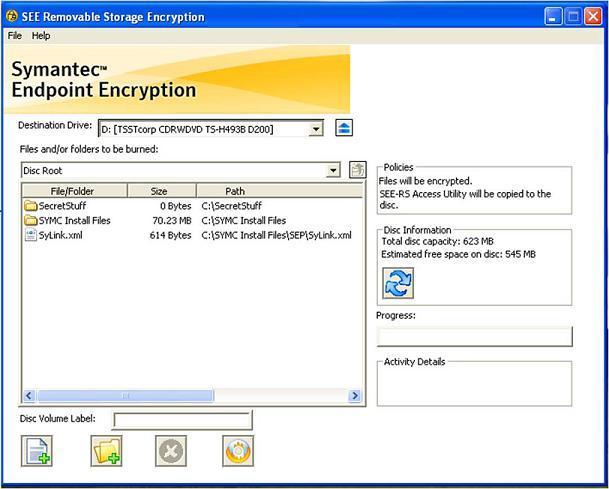Click the horizontal scrollbar thumb
The width and height of the screenshot is (609, 489).
[x=125, y=396]
